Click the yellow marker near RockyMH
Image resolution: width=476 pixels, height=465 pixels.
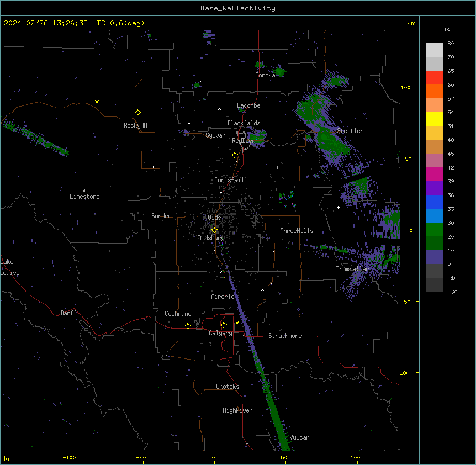(x=137, y=112)
